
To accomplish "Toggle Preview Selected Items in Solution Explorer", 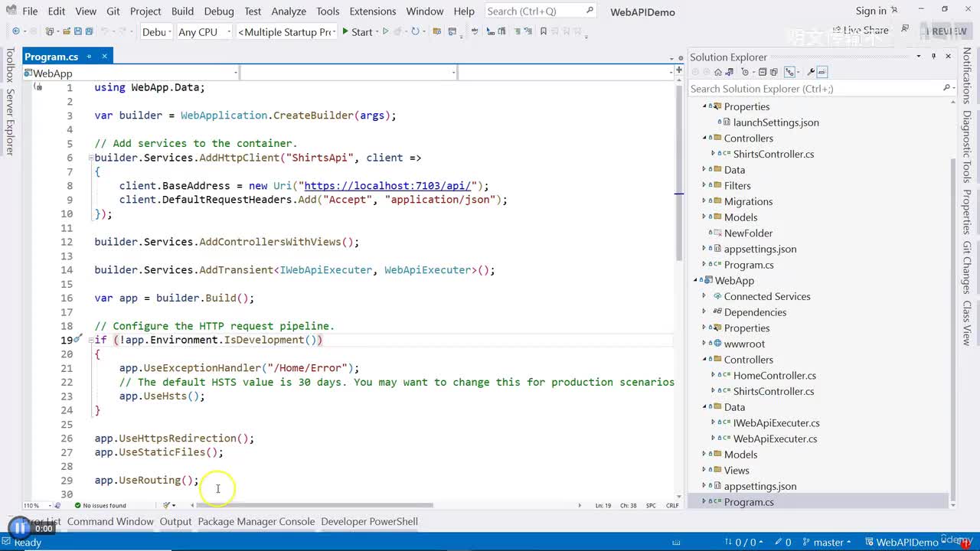I will click(822, 72).
